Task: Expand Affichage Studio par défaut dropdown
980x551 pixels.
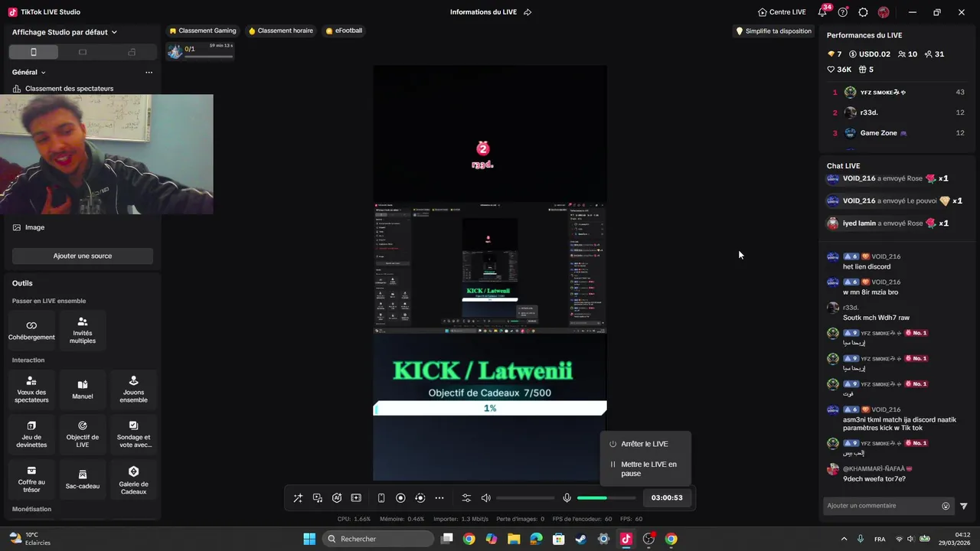Action: pyautogui.click(x=65, y=32)
